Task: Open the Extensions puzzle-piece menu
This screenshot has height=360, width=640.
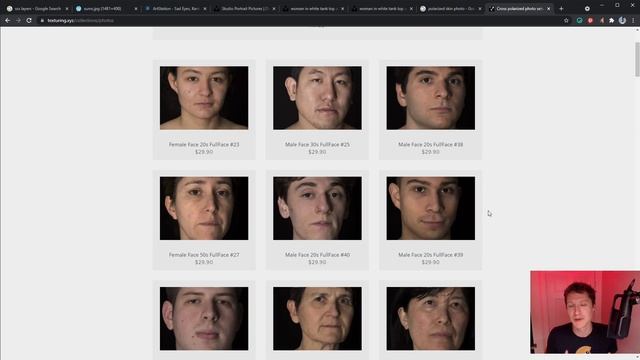Action: (x=611, y=20)
